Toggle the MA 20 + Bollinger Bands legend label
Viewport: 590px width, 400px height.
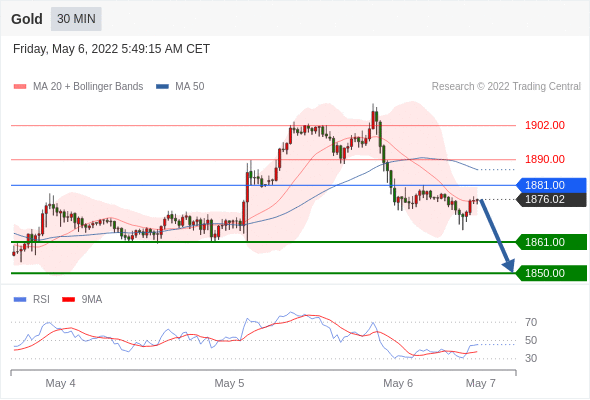tap(88, 87)
